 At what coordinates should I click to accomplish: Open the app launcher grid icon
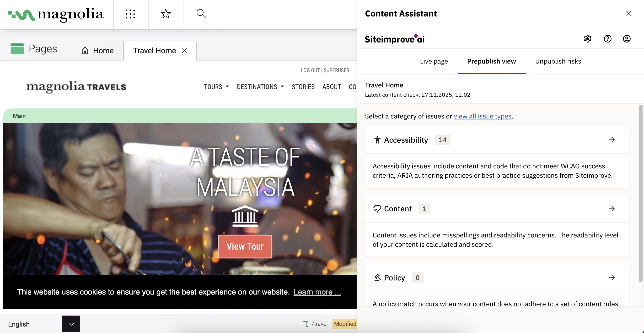click(130, 14)
